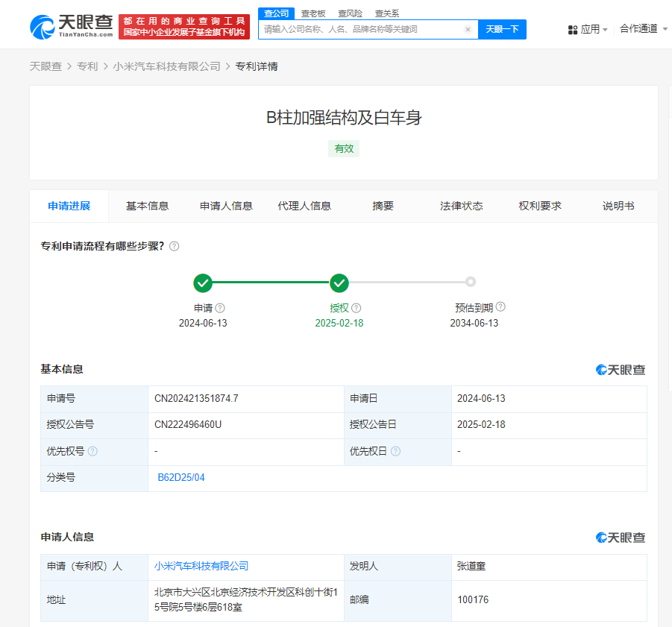Image resolution: width=672 pixels, height=627 pixels.
Task: Click application number CN202421351874.7
Action: point(196,399)
